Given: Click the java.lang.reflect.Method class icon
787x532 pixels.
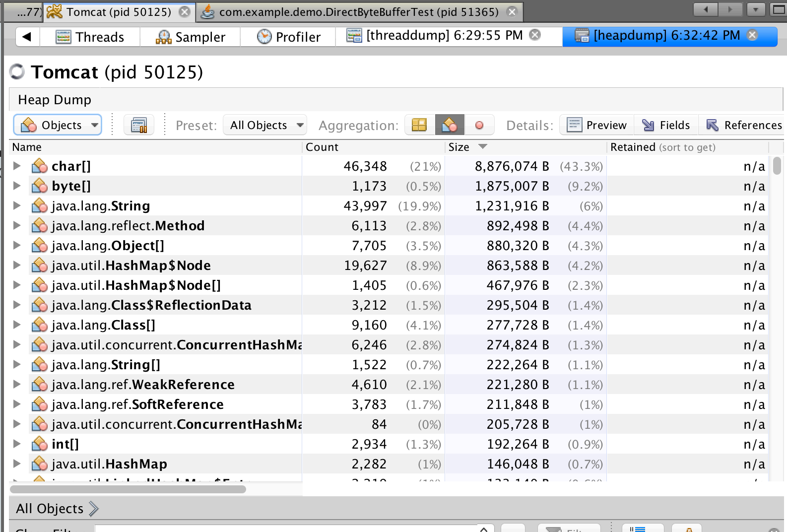Looking at the screenshot, I should pos(39,226).
